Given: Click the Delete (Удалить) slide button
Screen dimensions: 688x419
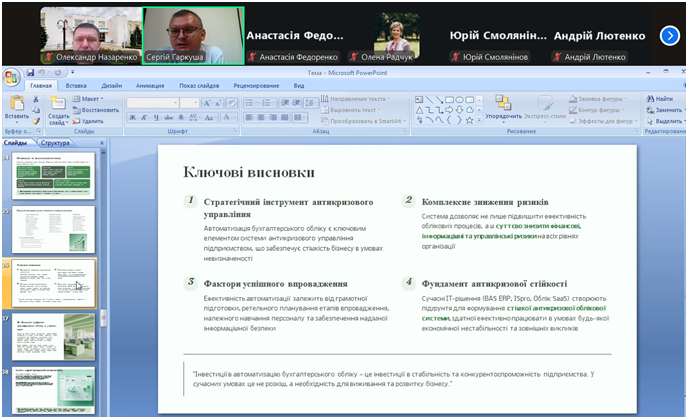Looking at the screenshot, I should click(91, 120).
